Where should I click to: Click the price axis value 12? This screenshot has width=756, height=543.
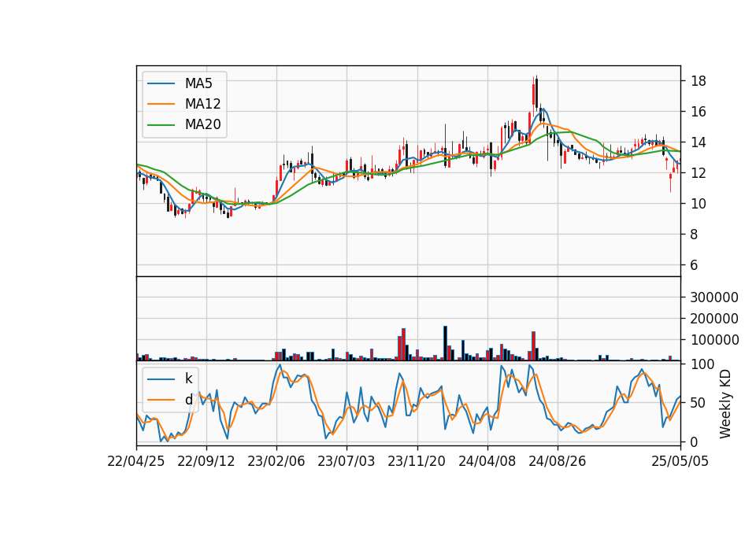point(699,173)
